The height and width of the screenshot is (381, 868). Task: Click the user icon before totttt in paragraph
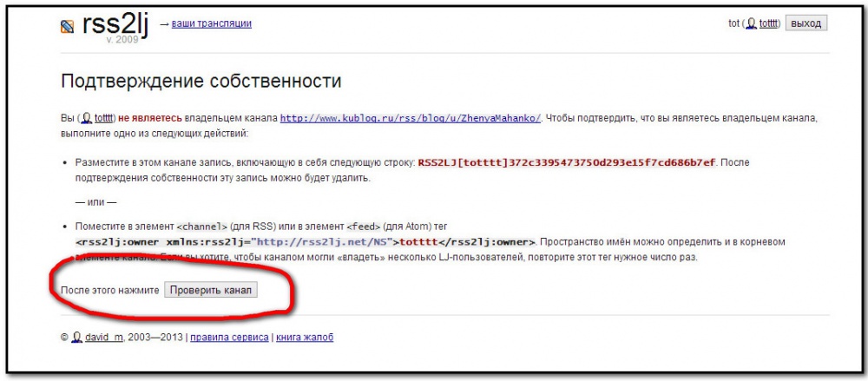click(x=87, y=118)
